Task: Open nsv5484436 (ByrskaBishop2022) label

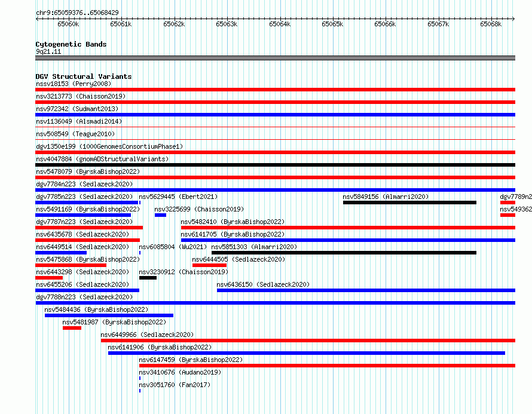Action: tap(97, 309)
